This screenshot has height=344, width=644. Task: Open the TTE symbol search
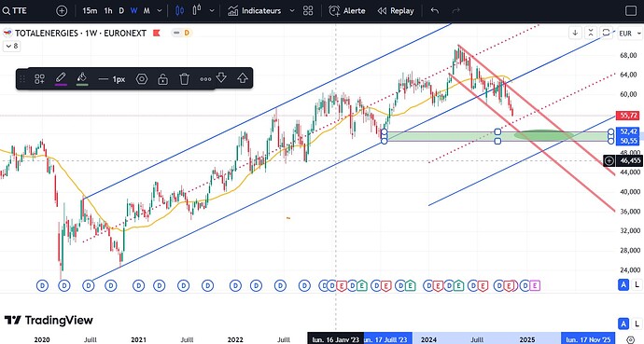(x=15, y=10)
